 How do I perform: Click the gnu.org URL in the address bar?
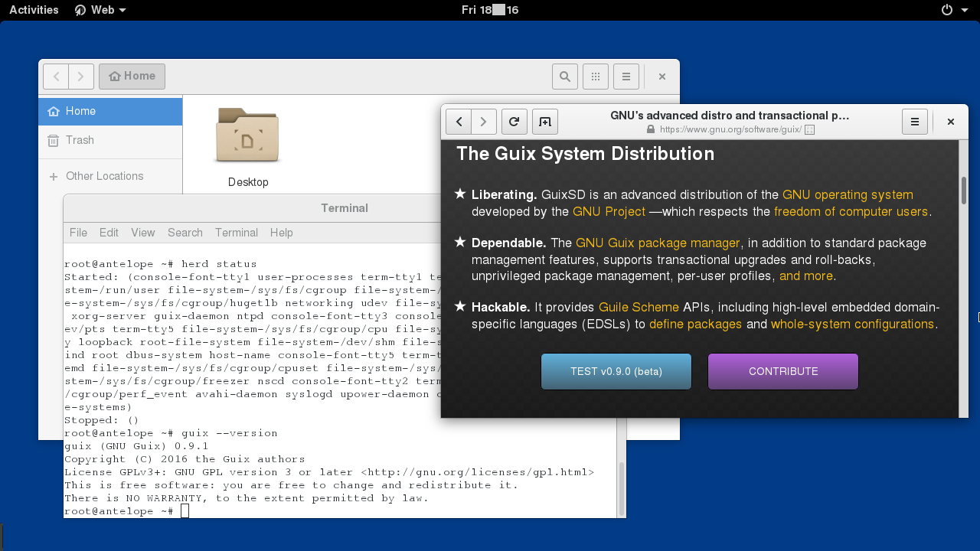730,130
